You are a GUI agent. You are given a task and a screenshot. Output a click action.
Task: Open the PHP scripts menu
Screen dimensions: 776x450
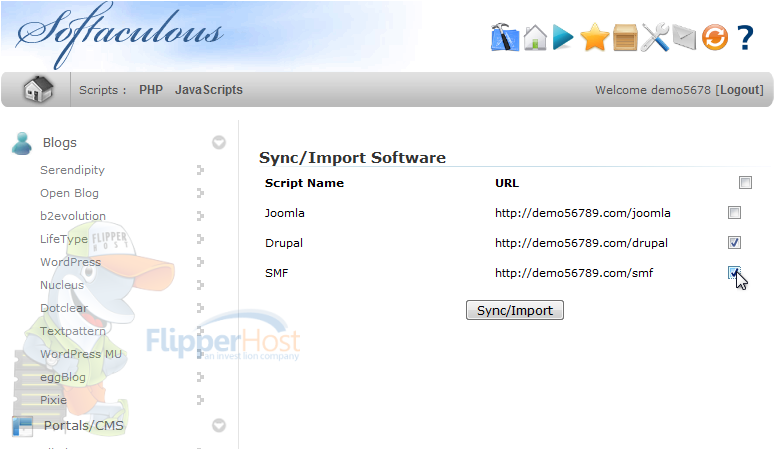(x=151, y=90)
